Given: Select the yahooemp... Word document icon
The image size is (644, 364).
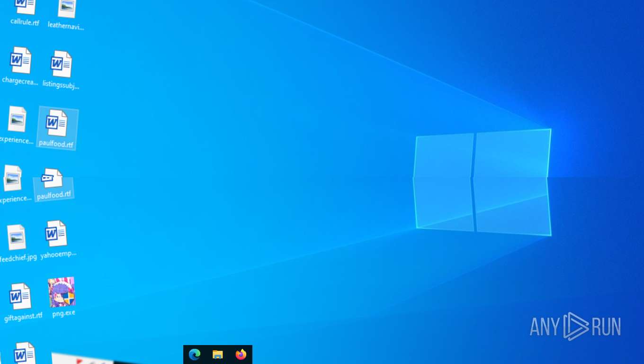Looking at the screenshot, I should pyautogui.click(x=57, y=240).
